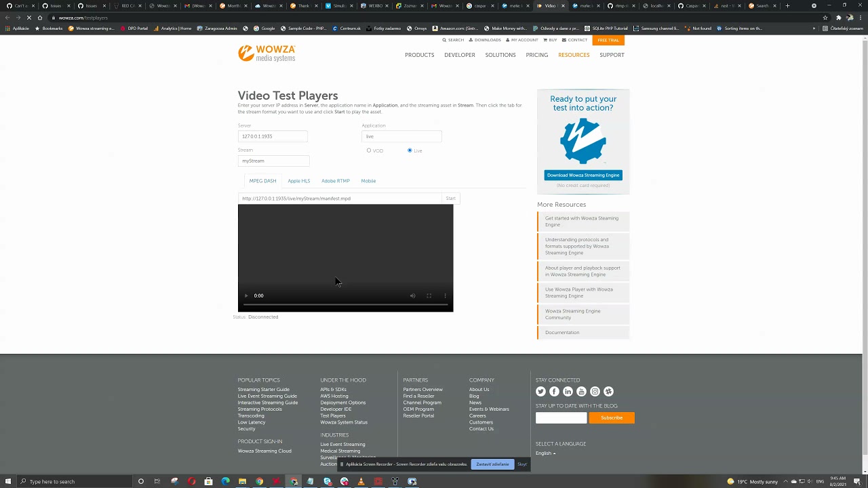Switch to the Adobe RTMP tab
Screen dimensions: 868x488
coord(336,181)
